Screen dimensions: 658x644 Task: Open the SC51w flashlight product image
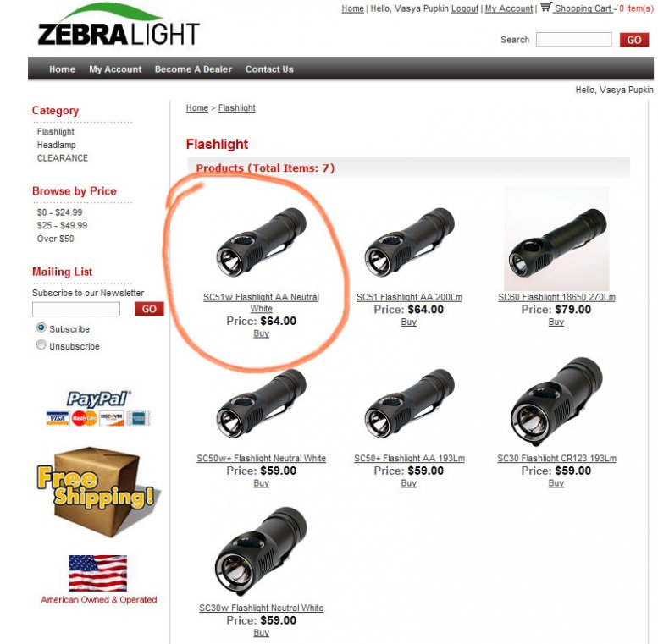click(x=261, y=242)
